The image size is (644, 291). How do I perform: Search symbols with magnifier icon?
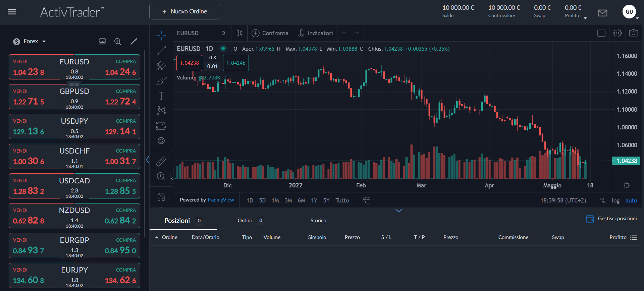coord(118,42)
